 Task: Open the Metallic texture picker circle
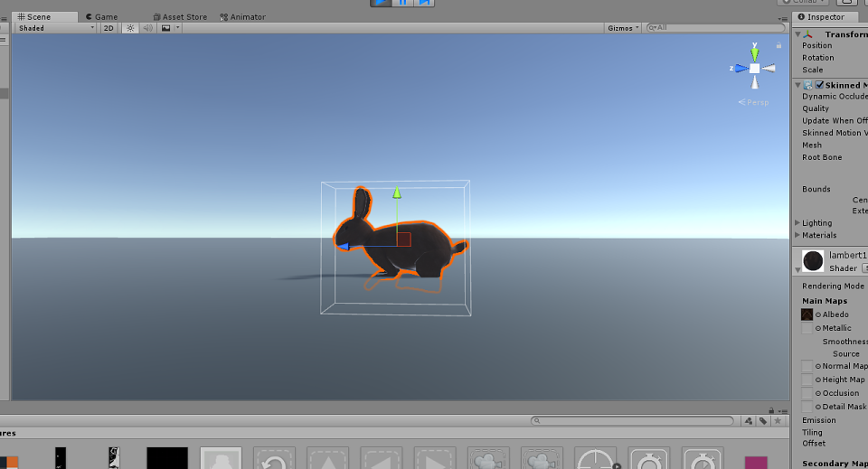click(818, 329)
